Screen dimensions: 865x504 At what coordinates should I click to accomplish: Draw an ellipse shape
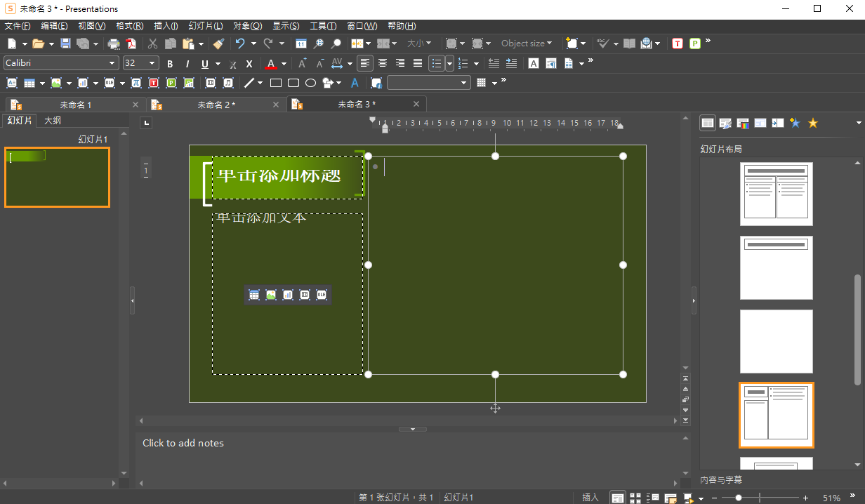click(x=310, y=83)
